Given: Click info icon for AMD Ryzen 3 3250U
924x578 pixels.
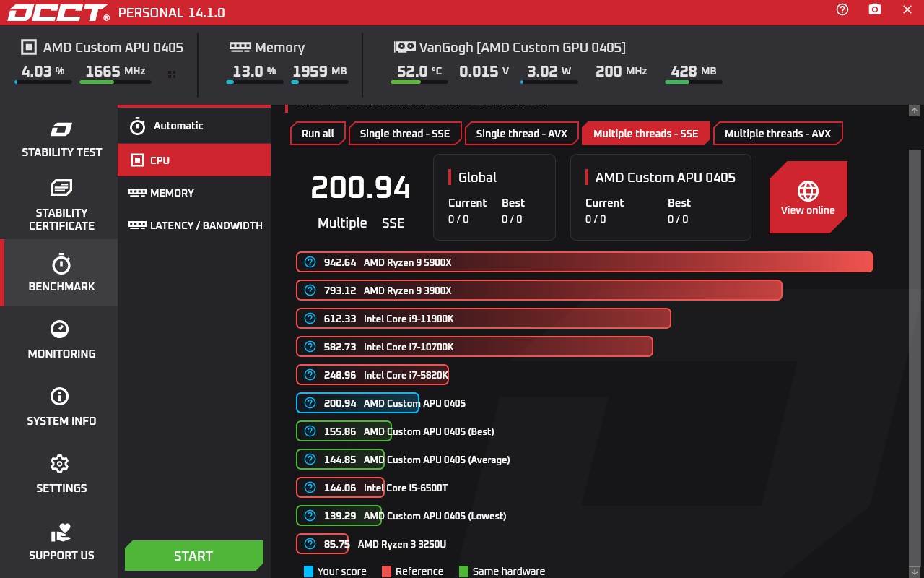Looking at the screenshot, I should [x=310, y=544].
